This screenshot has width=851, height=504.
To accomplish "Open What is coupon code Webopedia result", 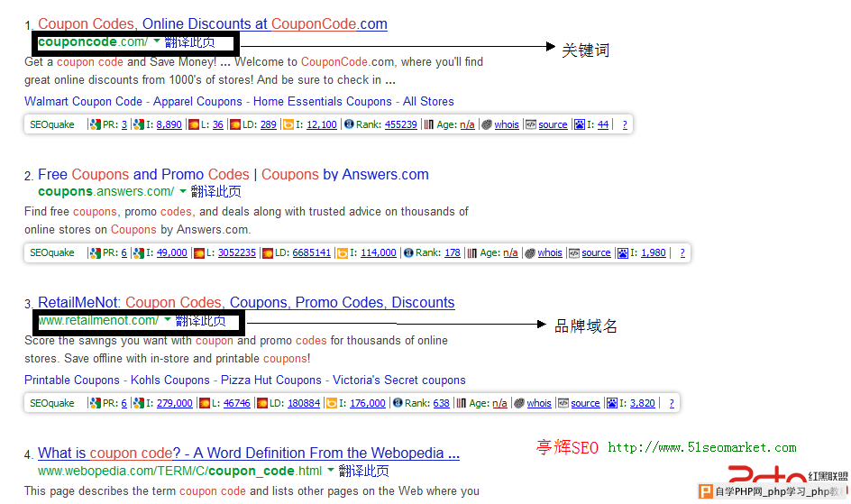I will [x=249, y=453].
